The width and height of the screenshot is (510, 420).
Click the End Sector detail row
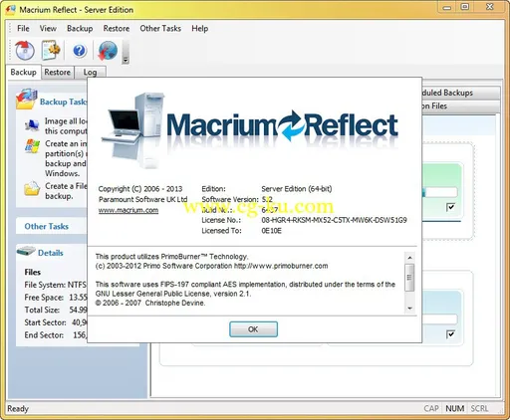coord(56,335)
